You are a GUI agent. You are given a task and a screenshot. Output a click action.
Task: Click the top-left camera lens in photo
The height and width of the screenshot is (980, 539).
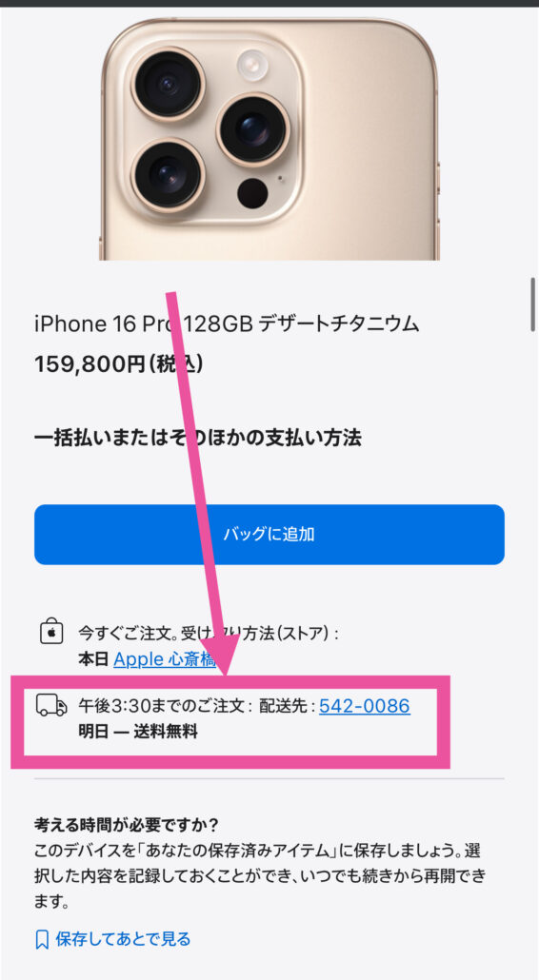point(168,85)
